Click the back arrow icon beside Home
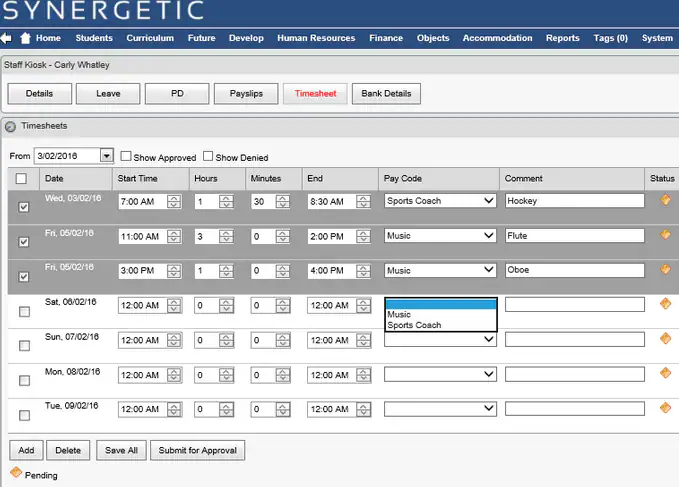This screenshot has height=487, width=679. click(x=6, y=38)
